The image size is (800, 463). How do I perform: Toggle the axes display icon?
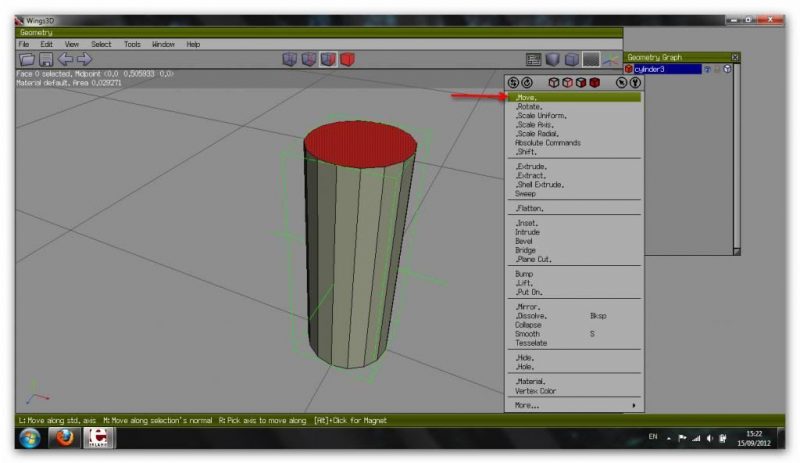[611, 60]
